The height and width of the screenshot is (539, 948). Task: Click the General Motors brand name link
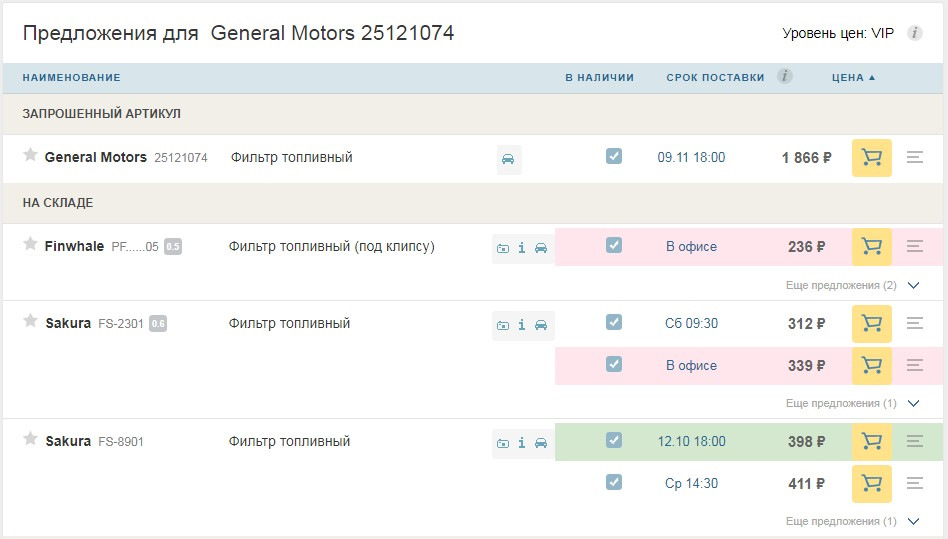tap(96, 157)
